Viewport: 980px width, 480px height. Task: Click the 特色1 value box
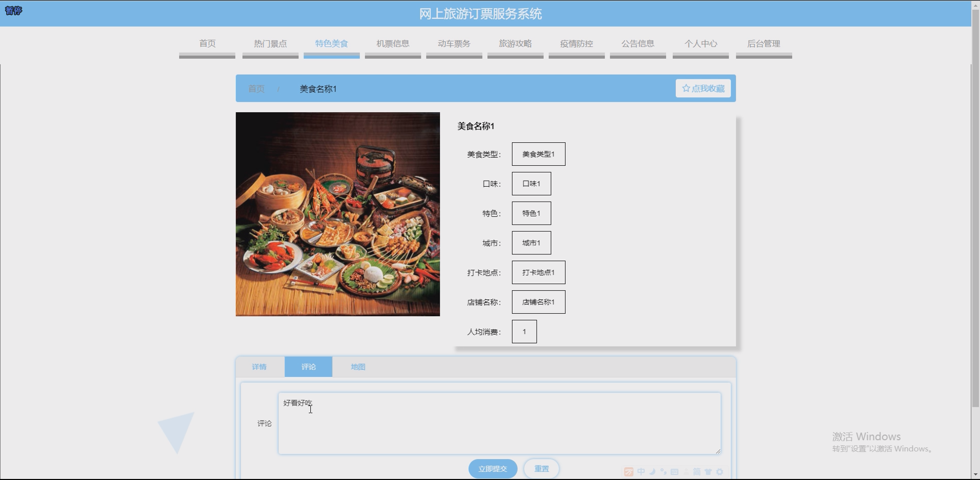click(531, 213)
